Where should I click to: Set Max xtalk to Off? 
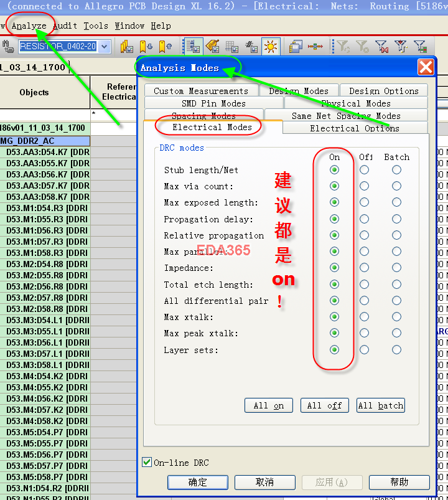(364, 317)
